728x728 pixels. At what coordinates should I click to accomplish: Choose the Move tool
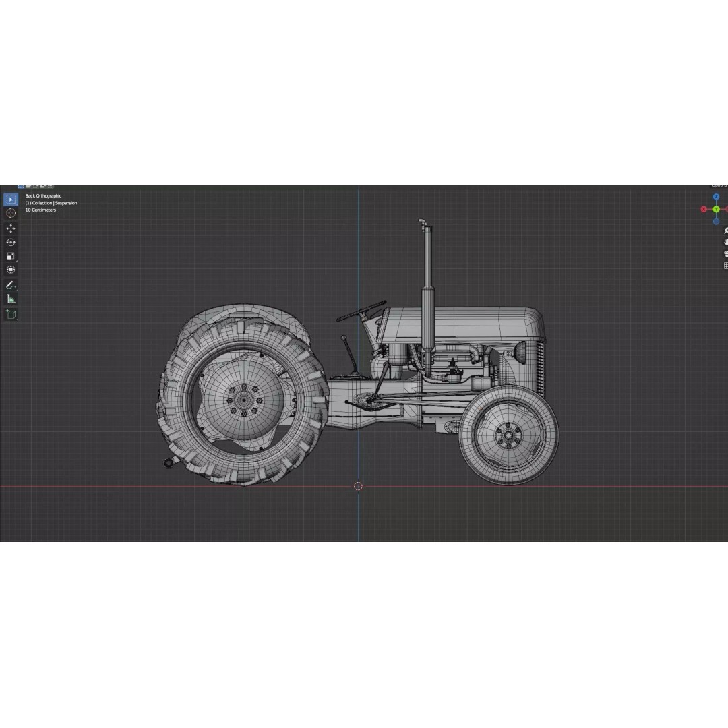click(11, 229)
